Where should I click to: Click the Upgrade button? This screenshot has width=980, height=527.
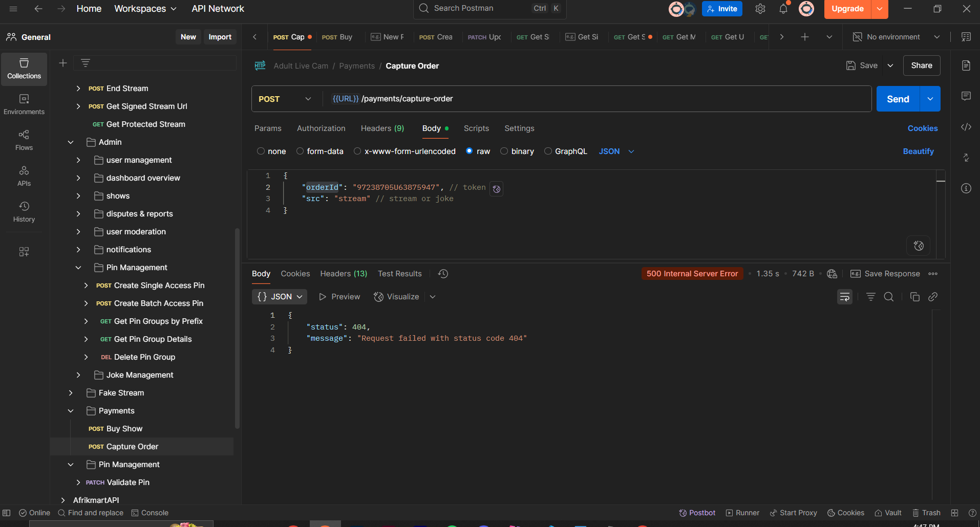coord(847,9)
